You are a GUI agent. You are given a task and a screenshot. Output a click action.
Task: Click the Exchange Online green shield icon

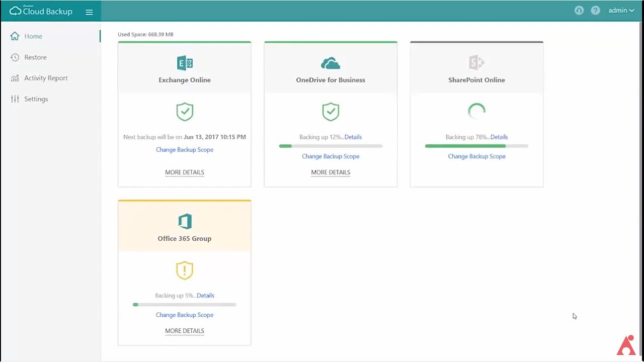point(185,112)
